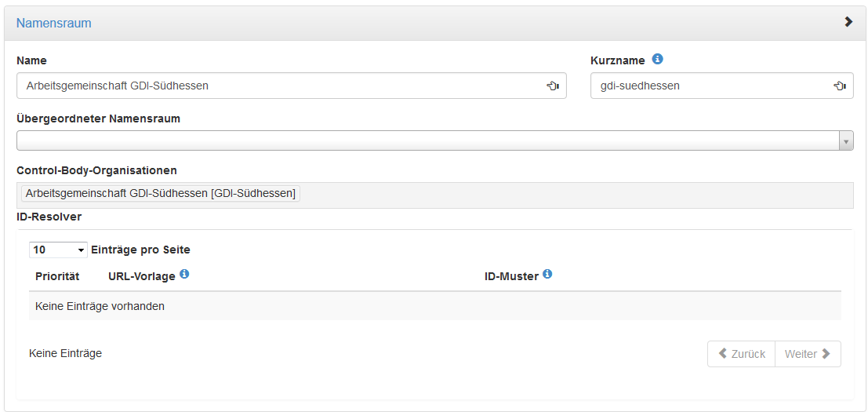Click into the Kurzname text field
Screen dimensions: 868x412
click(722, 86)
